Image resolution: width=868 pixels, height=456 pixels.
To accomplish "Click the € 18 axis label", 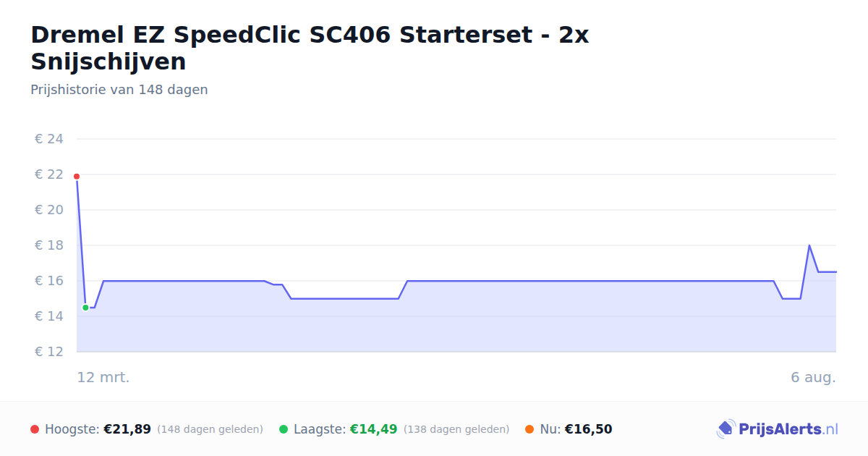I will point(49,245).
